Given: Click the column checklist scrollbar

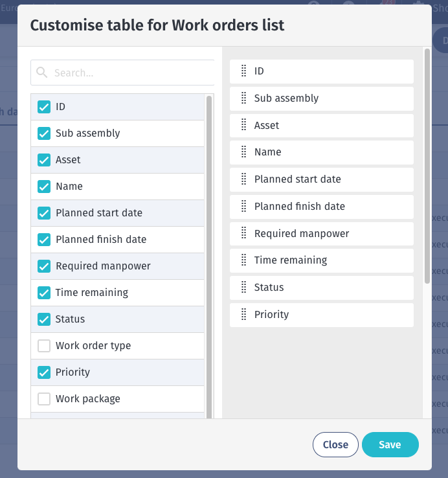Looking at the screenshot, I should [208, 256].
